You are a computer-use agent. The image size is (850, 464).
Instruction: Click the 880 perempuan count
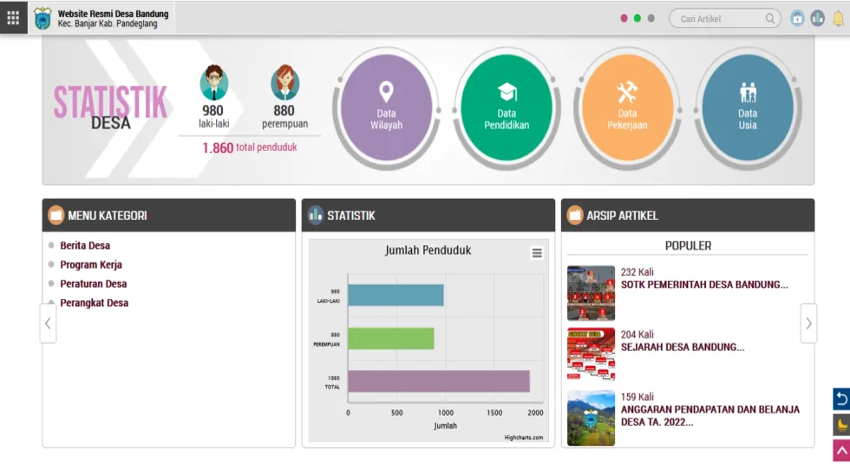284,111
